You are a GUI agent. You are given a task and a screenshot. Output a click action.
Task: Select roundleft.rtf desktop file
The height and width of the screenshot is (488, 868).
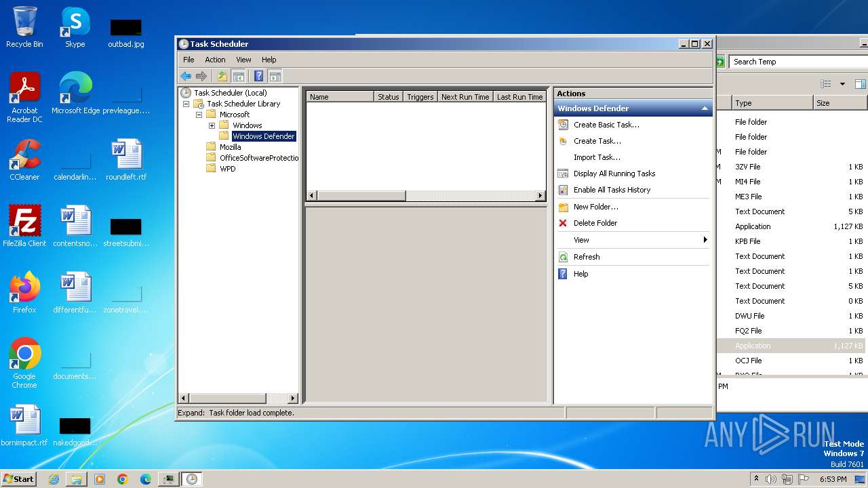point(126,160)
